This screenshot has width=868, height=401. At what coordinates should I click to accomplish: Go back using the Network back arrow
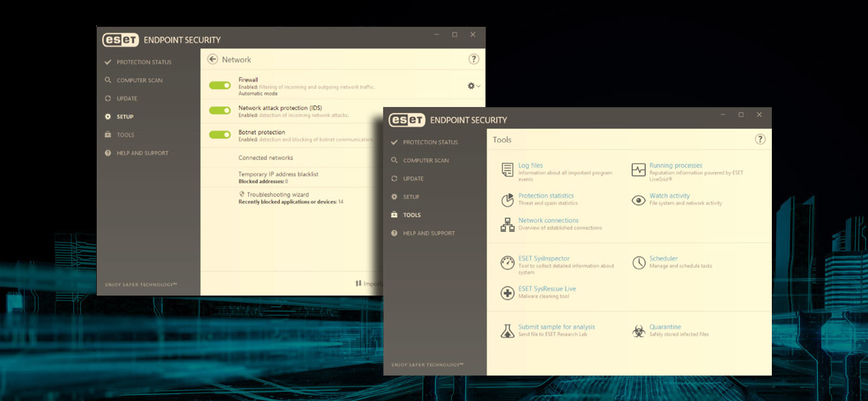[213, 59]
